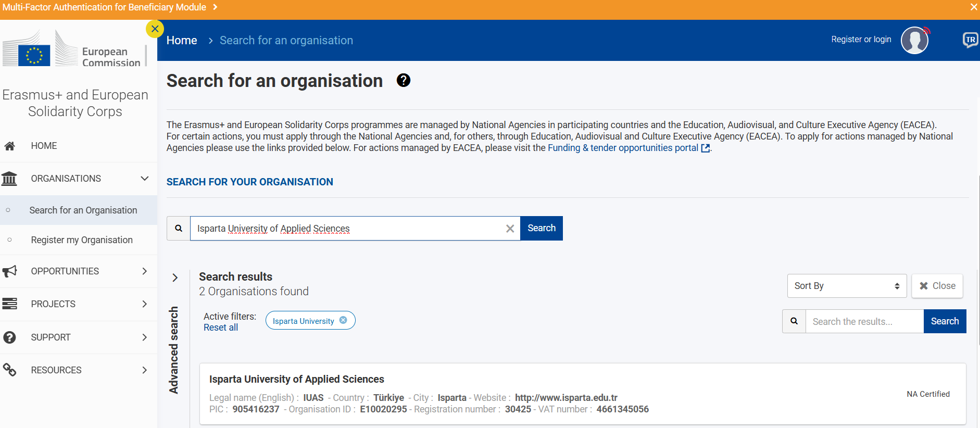The height and width of the screenshot is (428, 980).
Task: Click the user profile avatar icon
Action: point(914,40)
